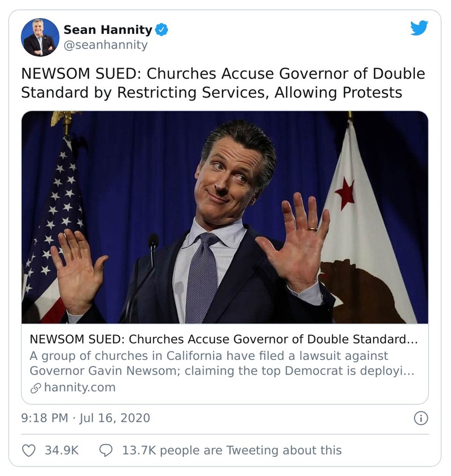This screenshot has height=476, width=451.
Task: Click the Sean Hannity display name
Action: 108,30
